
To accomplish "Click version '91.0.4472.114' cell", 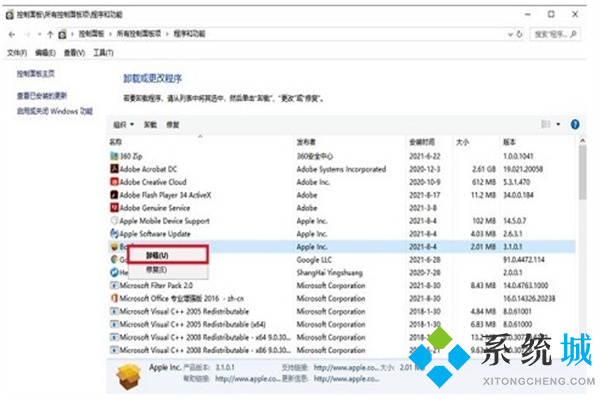I will 523,260.
